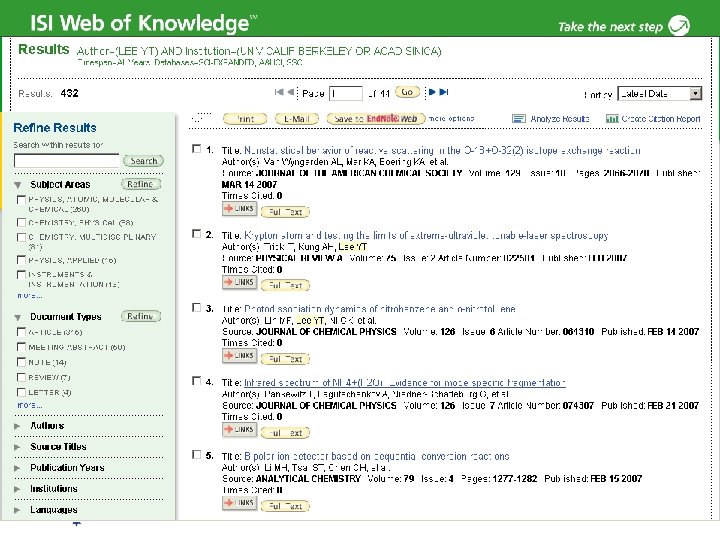Go to the next results page arrow

coord(432,92)
